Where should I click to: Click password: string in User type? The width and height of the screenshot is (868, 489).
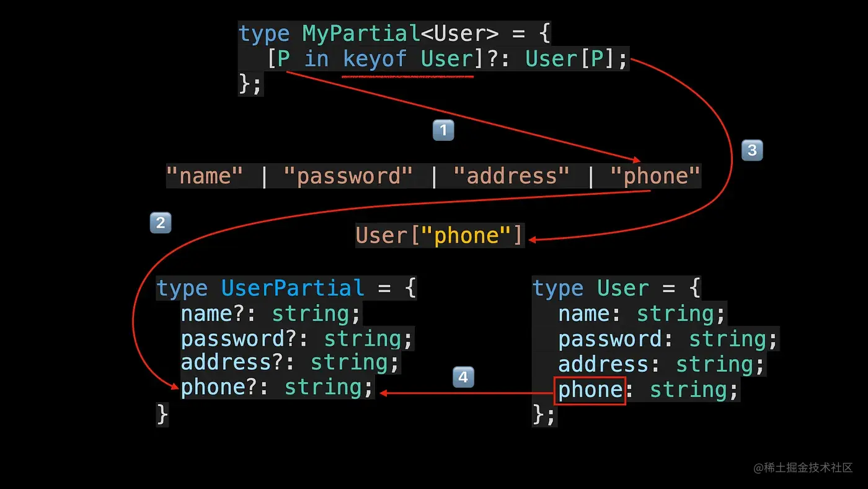[x=668, y=339]
